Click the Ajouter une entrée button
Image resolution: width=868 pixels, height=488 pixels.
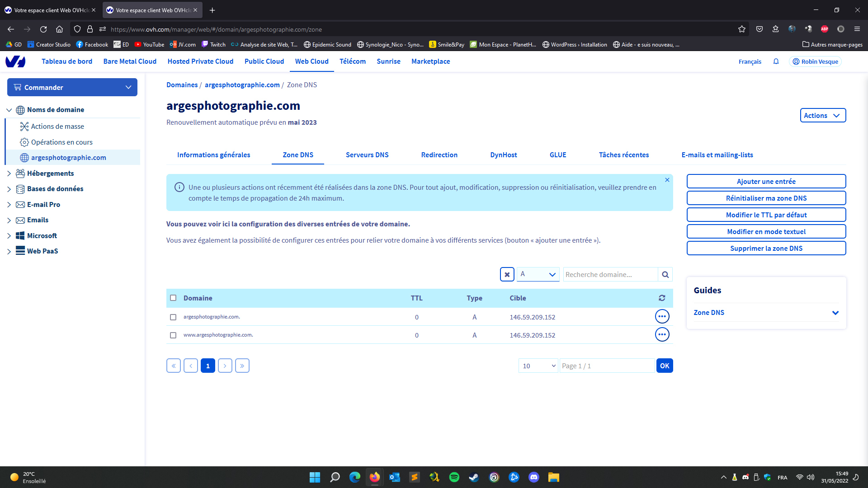(x=766, y=182)
